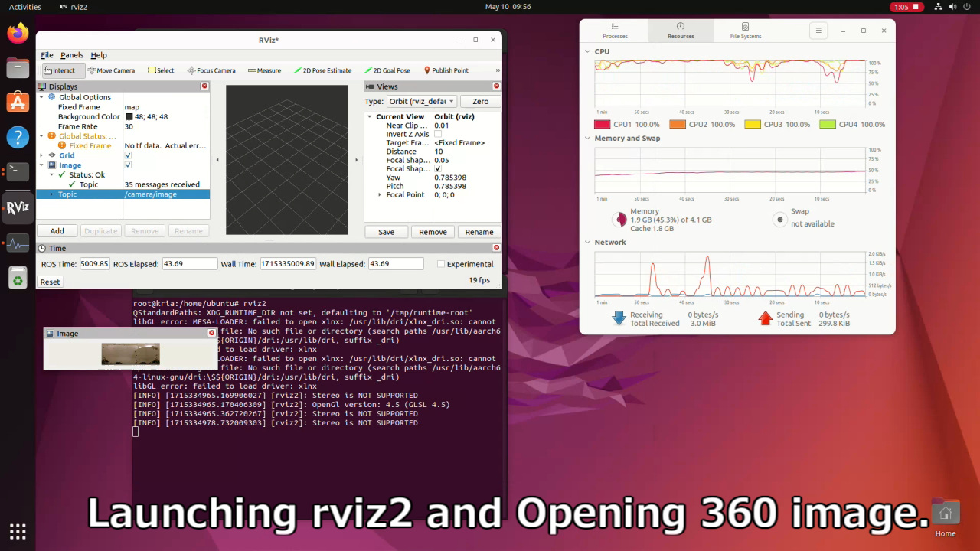Enable the Experimental checkbox in Time panel

pos(441,264)
